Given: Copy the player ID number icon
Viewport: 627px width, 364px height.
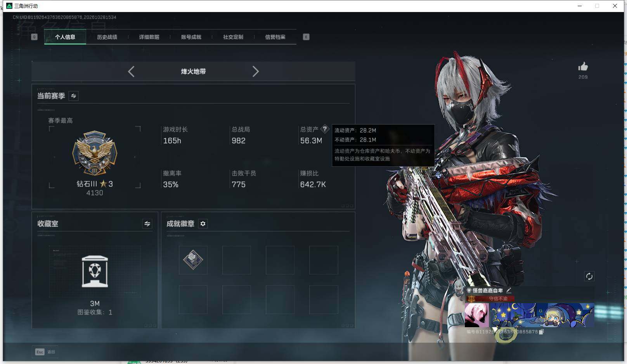Looking at the screenshot, I should [541, 332].
